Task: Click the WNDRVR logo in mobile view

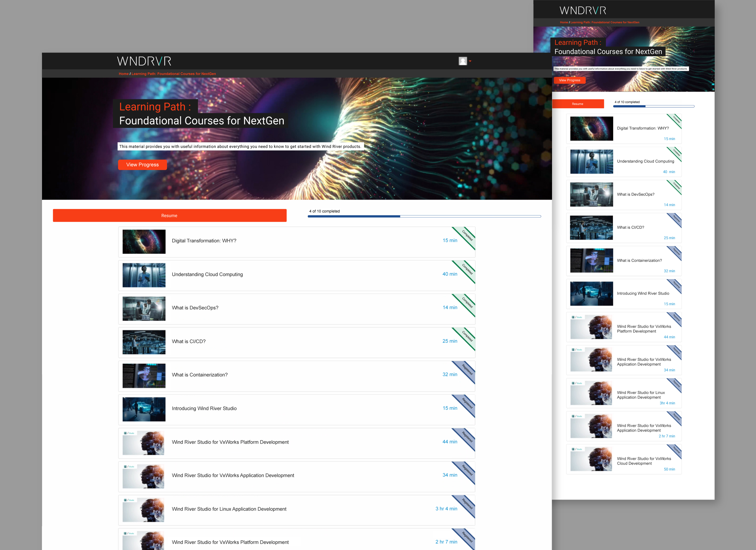Action: (583, 11)
